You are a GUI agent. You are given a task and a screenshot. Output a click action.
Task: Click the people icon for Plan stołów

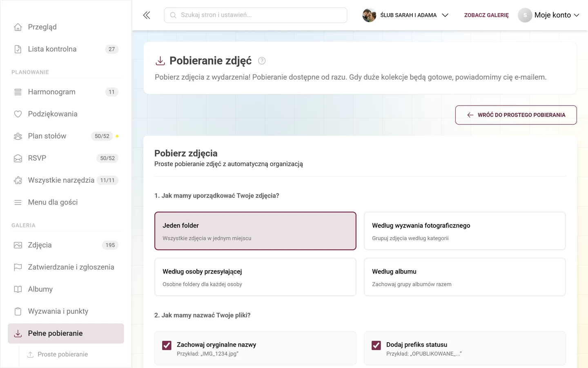(x=18, y=136)
